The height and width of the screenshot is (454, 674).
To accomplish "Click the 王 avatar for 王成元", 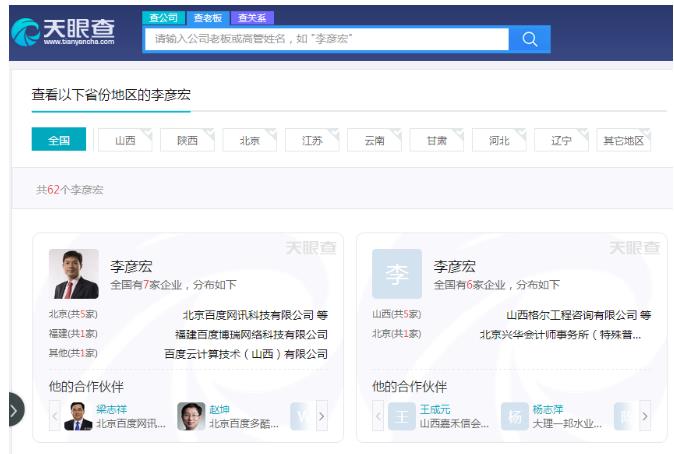I will tap(402, 416).
